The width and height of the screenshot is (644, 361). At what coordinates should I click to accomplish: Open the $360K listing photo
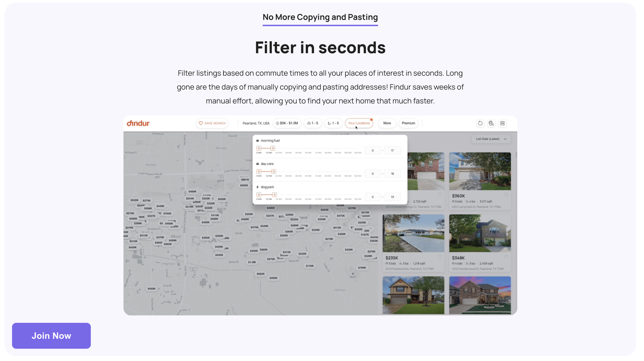[x=480, y=171]
